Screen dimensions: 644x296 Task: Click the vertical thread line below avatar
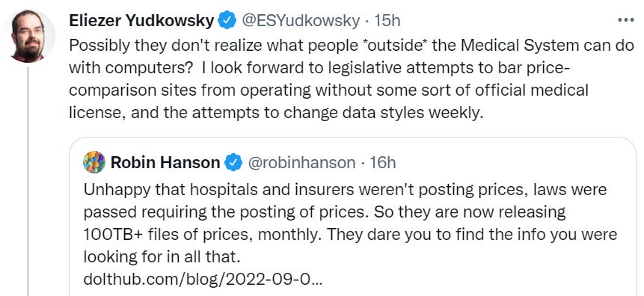coord(28,181)
